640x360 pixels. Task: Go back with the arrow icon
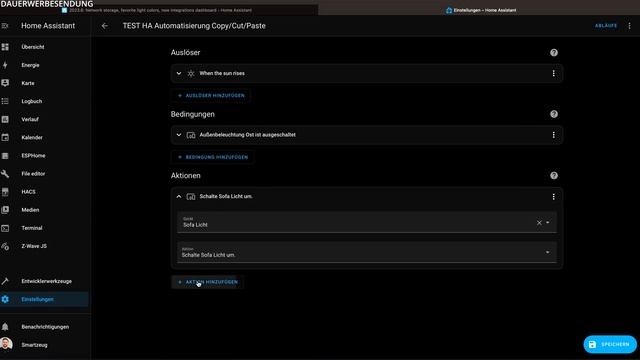(x=105, y=26)
